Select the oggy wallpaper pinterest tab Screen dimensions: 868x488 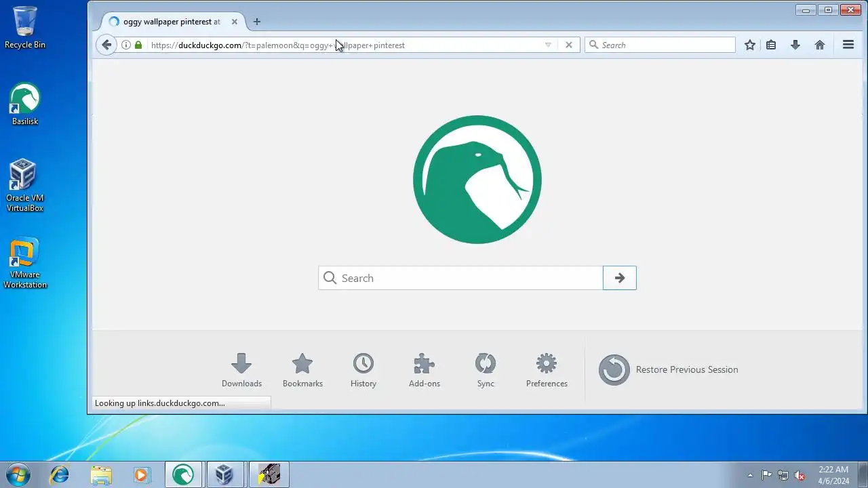pos(172,22)
